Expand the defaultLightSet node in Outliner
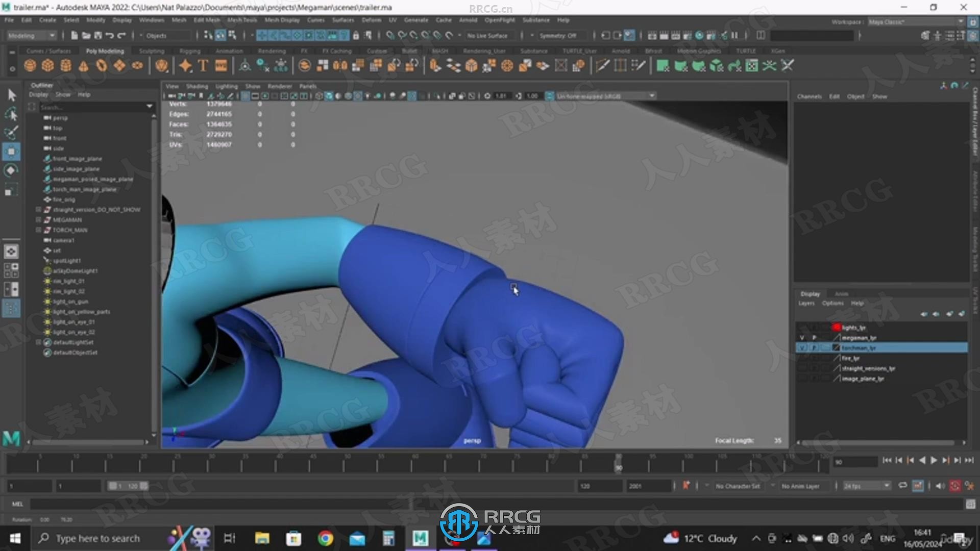This screenshot has width=980, height=551. [x=38, y=342]
